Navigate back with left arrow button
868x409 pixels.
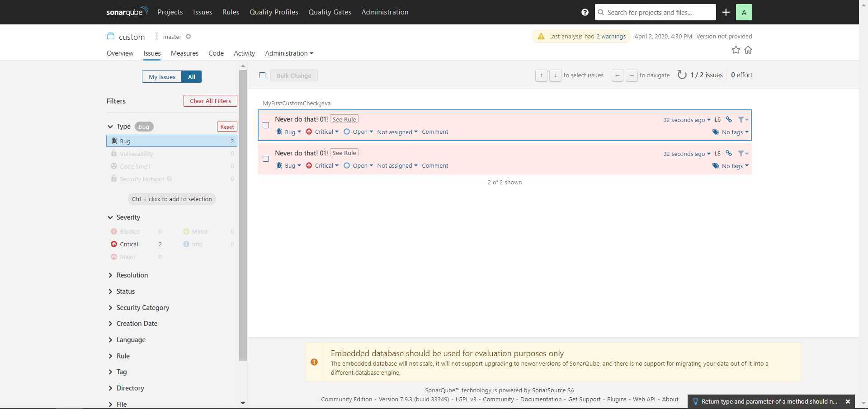point(618,75)
